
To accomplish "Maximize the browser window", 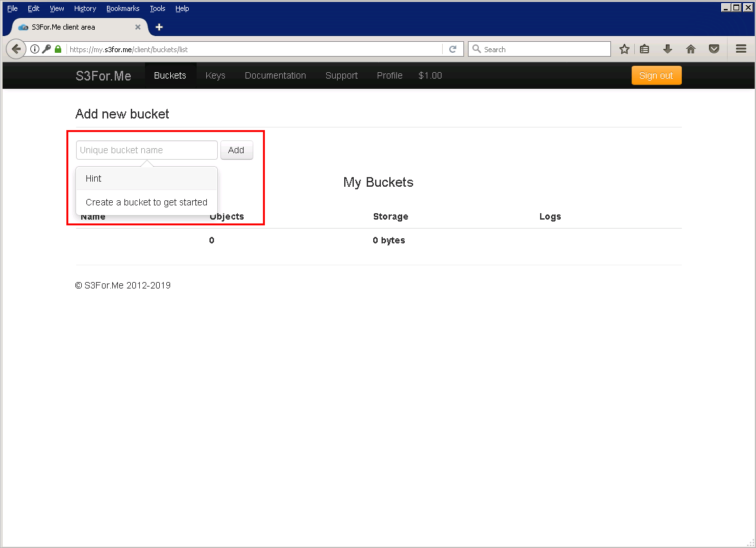I will pos(736,8).
